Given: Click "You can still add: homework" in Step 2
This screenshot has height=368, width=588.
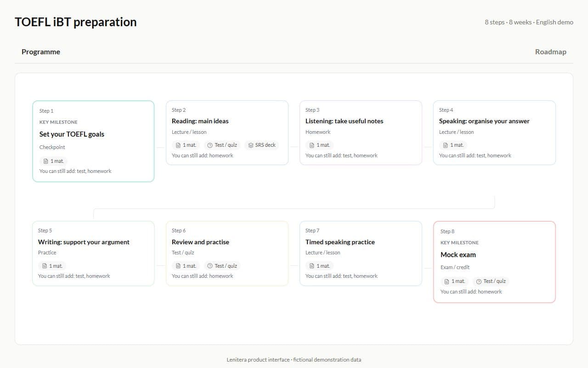Looking at the screenshot, I should (x=203, y=155).
